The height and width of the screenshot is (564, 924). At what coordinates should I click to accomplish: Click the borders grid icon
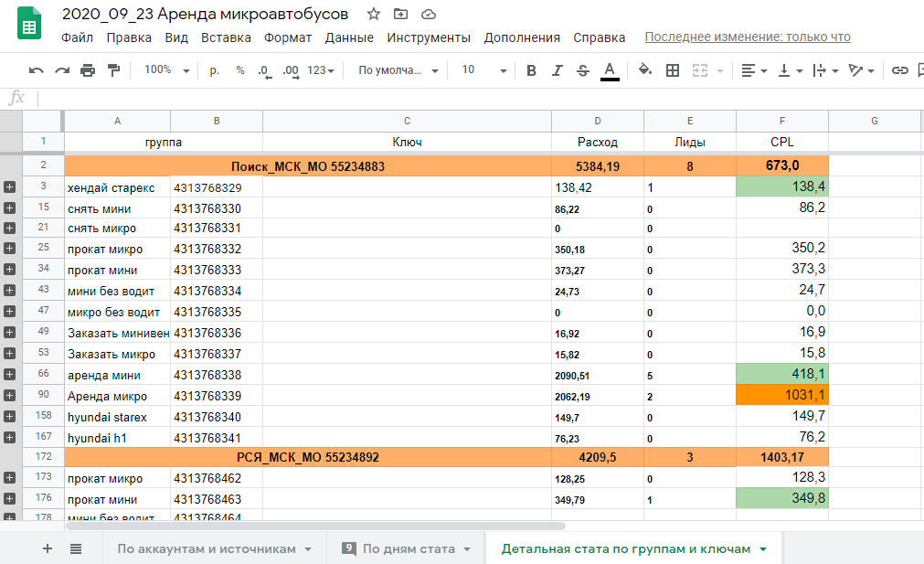point(673,70)
